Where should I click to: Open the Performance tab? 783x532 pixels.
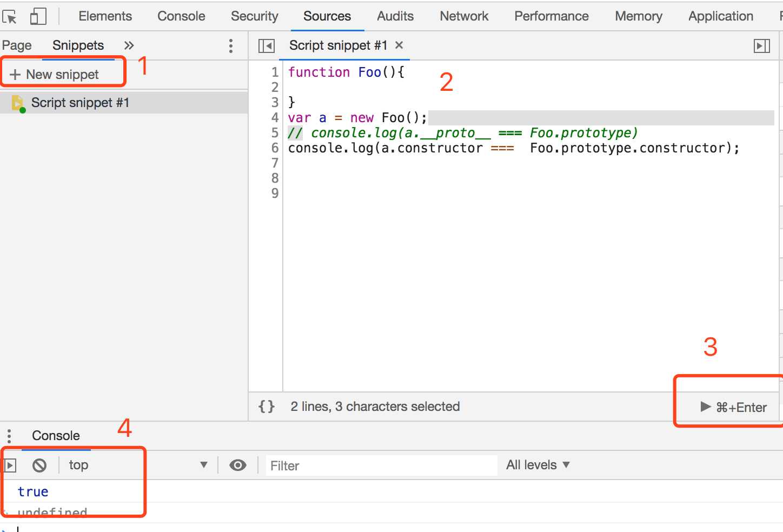[x=552, y=16]
